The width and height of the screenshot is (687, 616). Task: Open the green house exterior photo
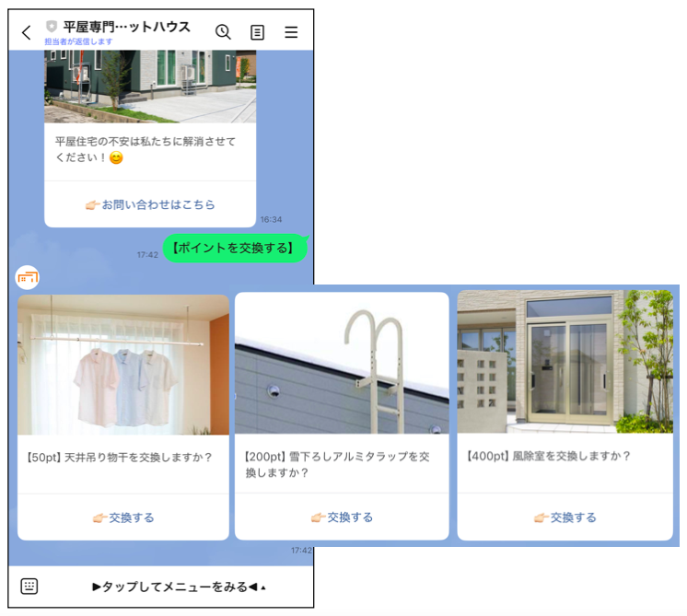[x=150, y=87]
